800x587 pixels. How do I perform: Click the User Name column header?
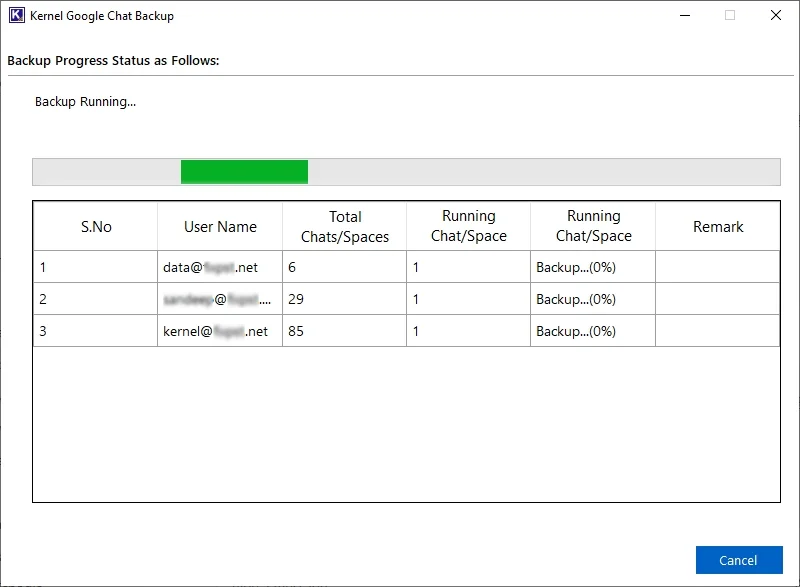218,226
